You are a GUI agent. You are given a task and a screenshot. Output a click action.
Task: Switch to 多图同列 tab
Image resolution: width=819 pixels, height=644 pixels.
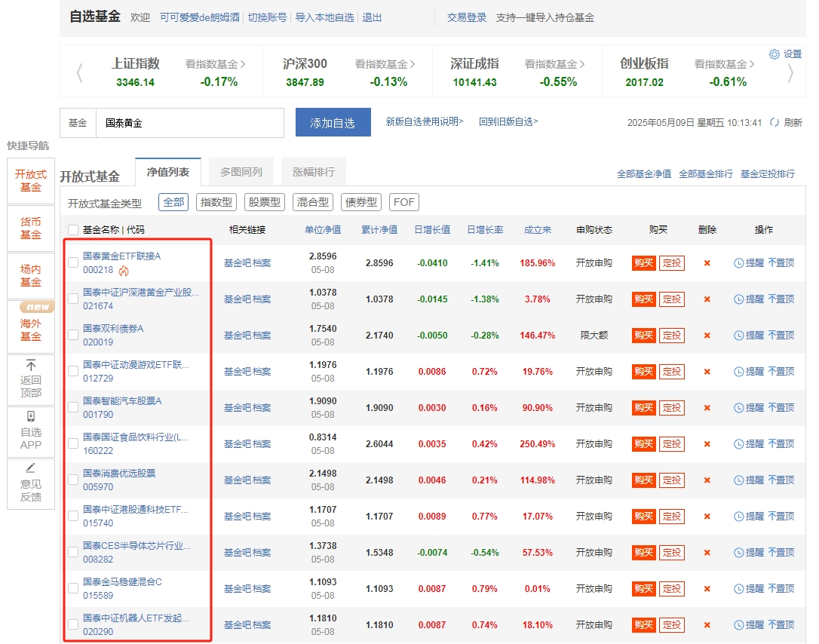[241, 172]
